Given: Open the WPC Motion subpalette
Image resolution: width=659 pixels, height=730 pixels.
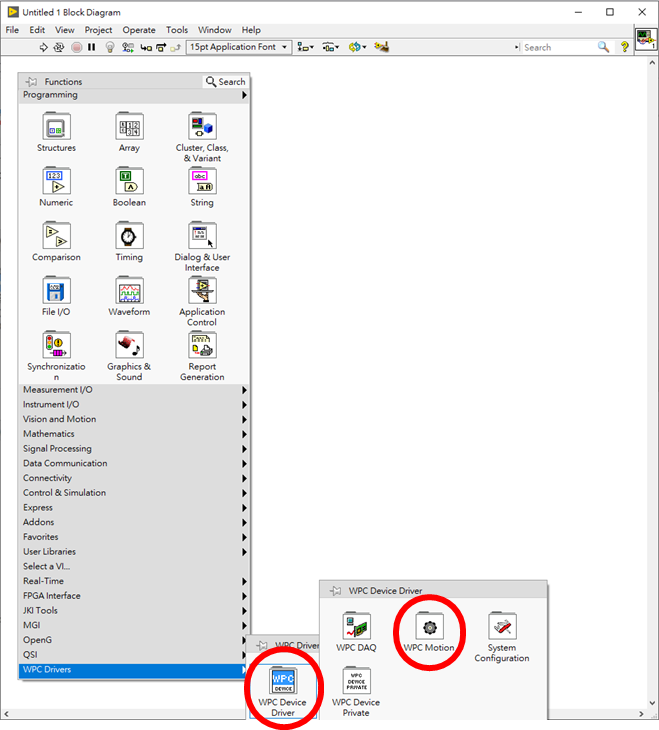Looking at the screenshot, I should [x=429, y=628].
